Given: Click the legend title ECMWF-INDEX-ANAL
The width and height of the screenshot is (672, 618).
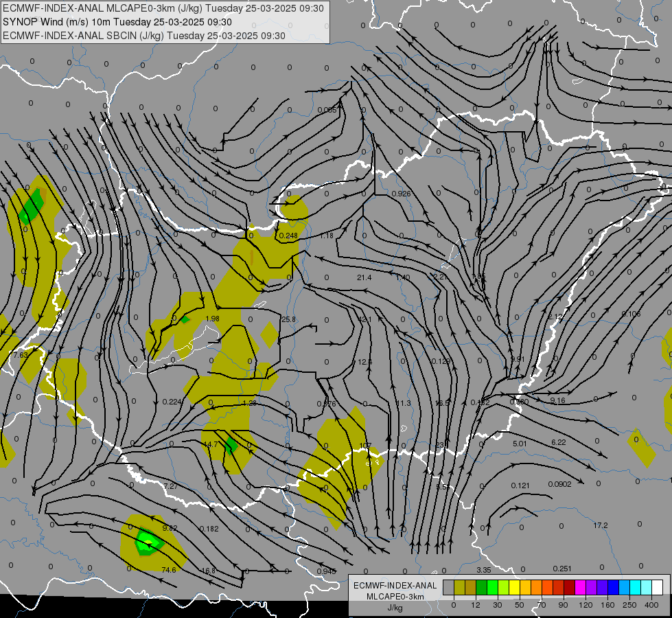Looking at the screenshot, I should (395, 586).
